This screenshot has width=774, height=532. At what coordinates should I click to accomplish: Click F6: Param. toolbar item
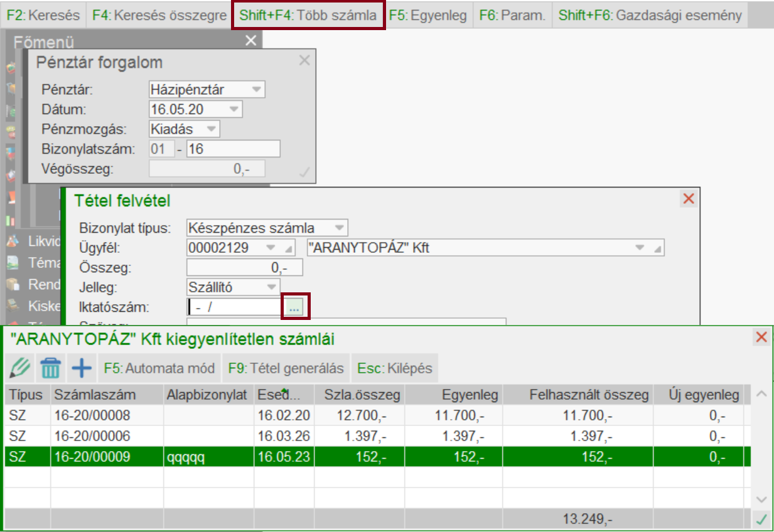click(x=512, y=15)
